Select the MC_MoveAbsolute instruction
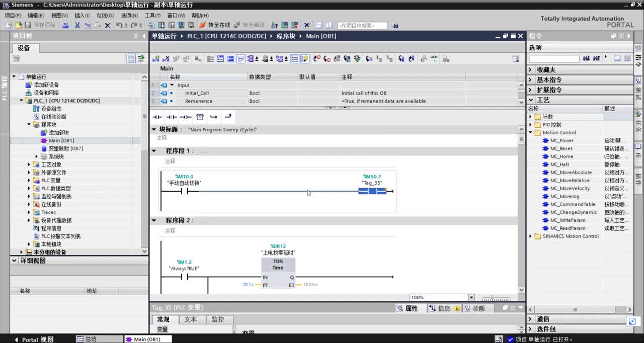 click(x=571, y=173)
